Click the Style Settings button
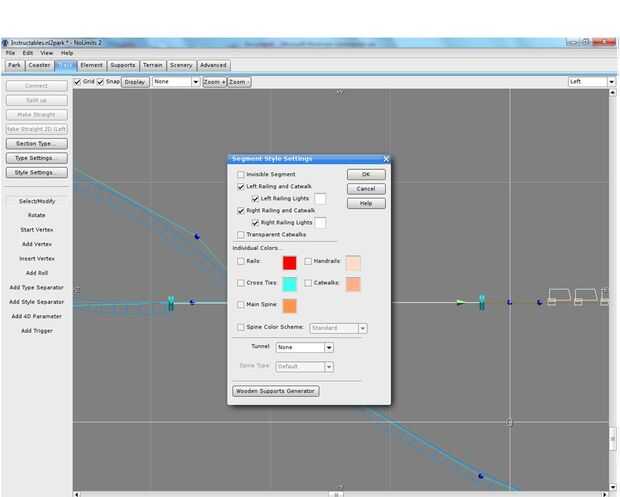This screenshot has width=620, height=497. 37,173
